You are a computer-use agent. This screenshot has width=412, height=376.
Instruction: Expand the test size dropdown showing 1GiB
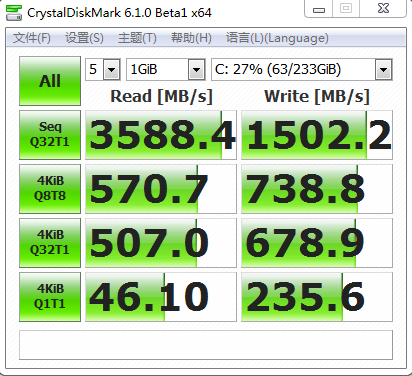pyautogui.click(x=196, y=70)
